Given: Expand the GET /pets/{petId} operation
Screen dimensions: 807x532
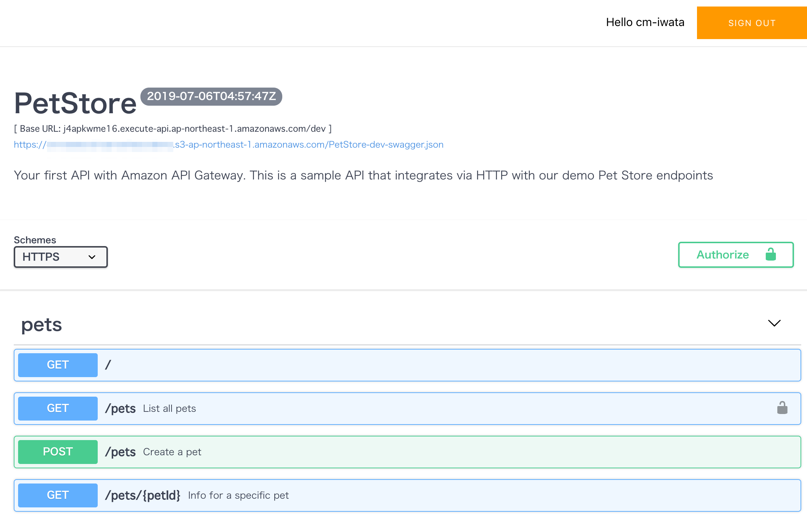Looking at the screenshot, I should (398, 495).
